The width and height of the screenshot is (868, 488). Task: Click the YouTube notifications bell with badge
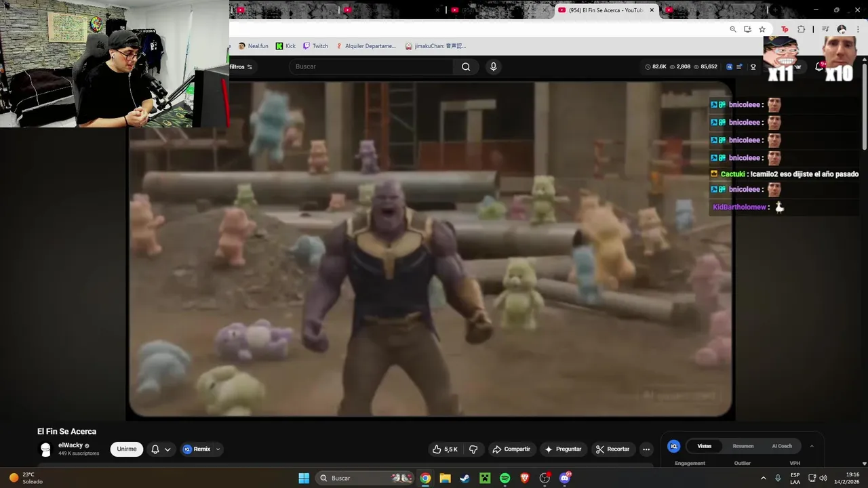click(819, 66)
